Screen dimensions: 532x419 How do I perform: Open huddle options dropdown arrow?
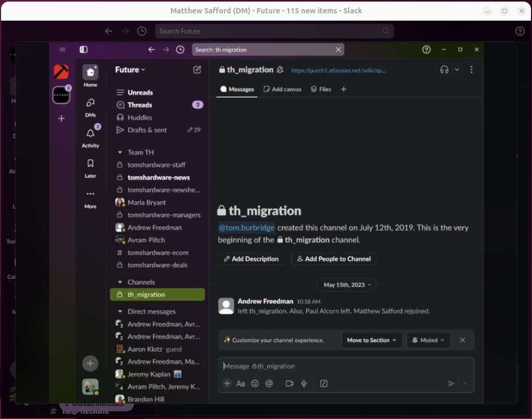(457, 70)
